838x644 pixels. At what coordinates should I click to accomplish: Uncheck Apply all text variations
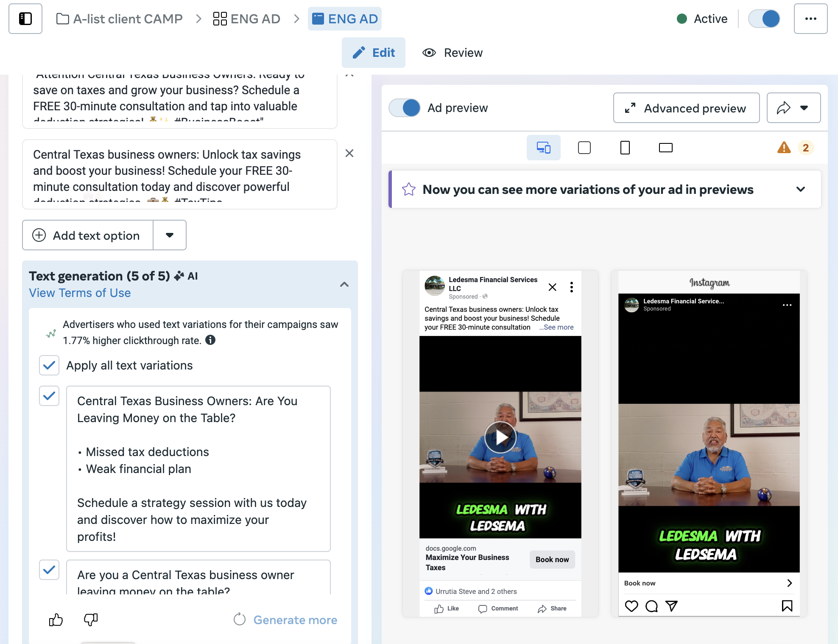tap(49, 365)
